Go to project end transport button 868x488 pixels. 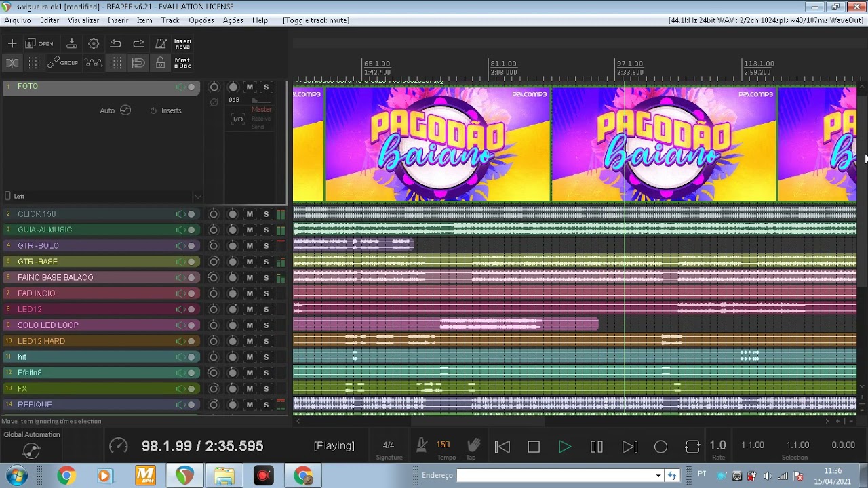tap(629, 447)
